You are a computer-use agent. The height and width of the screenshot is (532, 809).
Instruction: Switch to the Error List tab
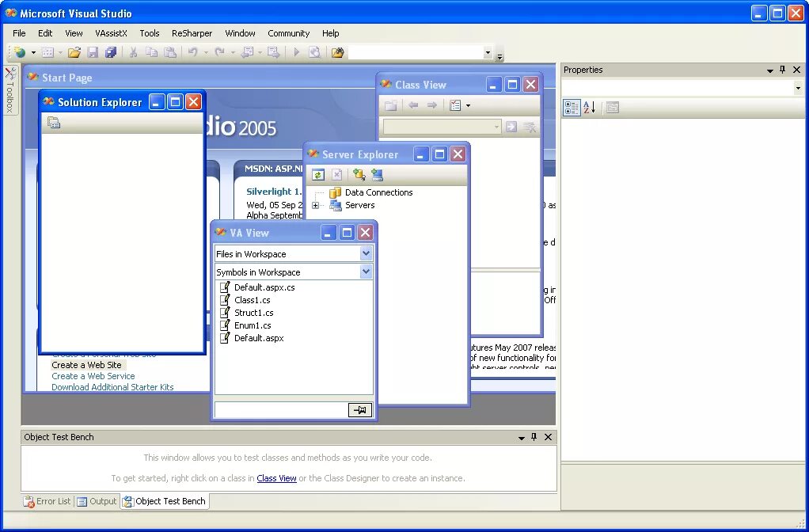(x=47, y=501)
